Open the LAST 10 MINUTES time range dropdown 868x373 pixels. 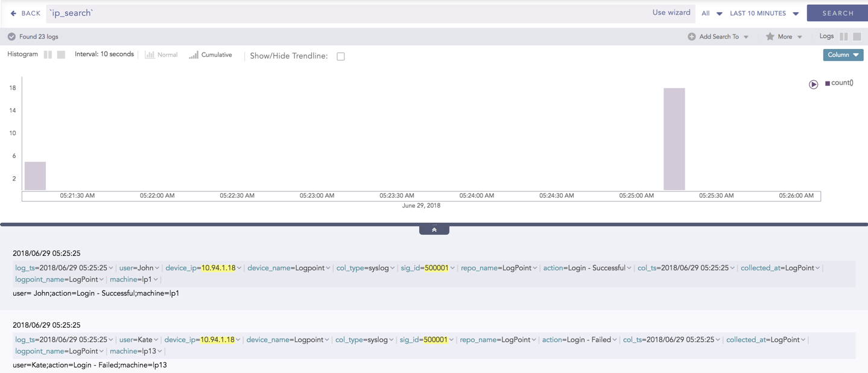[763, 13]
